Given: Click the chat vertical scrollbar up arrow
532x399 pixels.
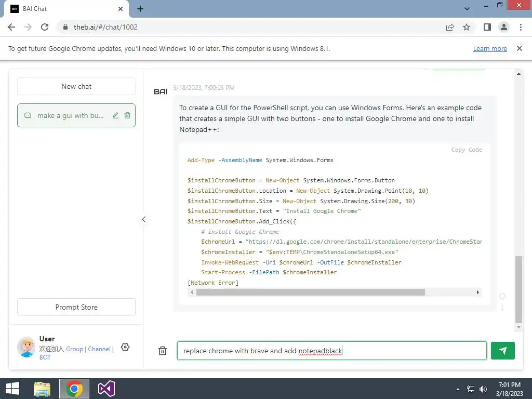Looking at the screenshot, I should [519, 74].
